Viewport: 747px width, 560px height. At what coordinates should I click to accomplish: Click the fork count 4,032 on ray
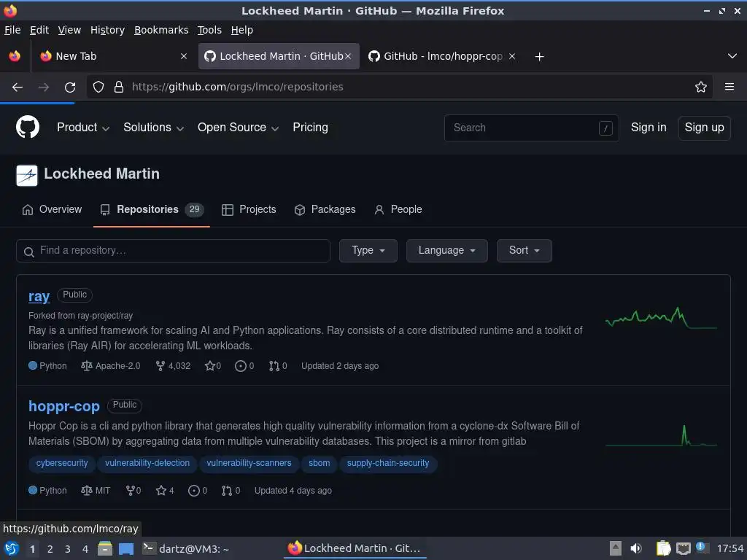[173, 366]
